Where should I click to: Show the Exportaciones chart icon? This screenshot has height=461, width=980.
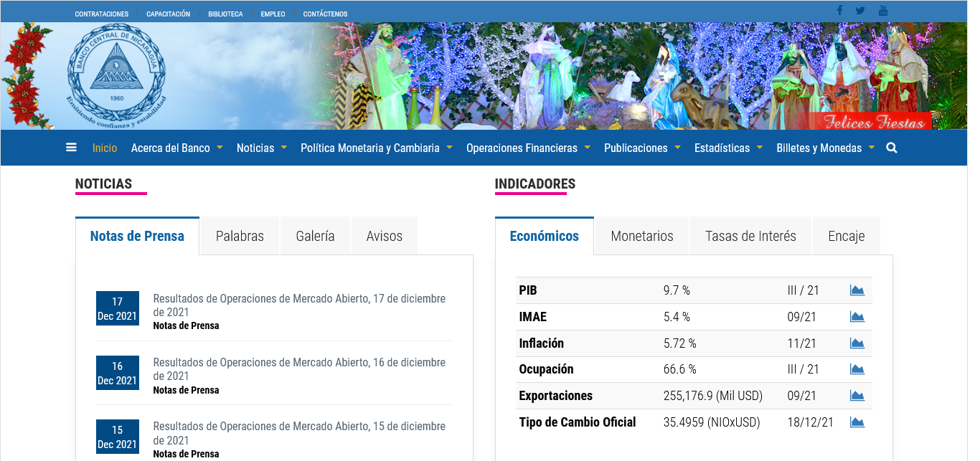click(857, 396)
